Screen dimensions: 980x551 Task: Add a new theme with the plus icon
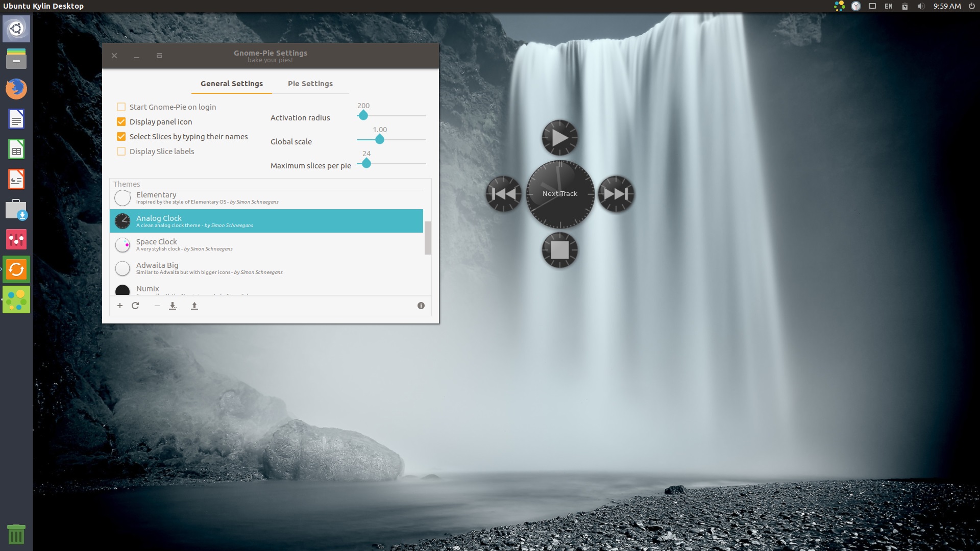coord(120,306)
